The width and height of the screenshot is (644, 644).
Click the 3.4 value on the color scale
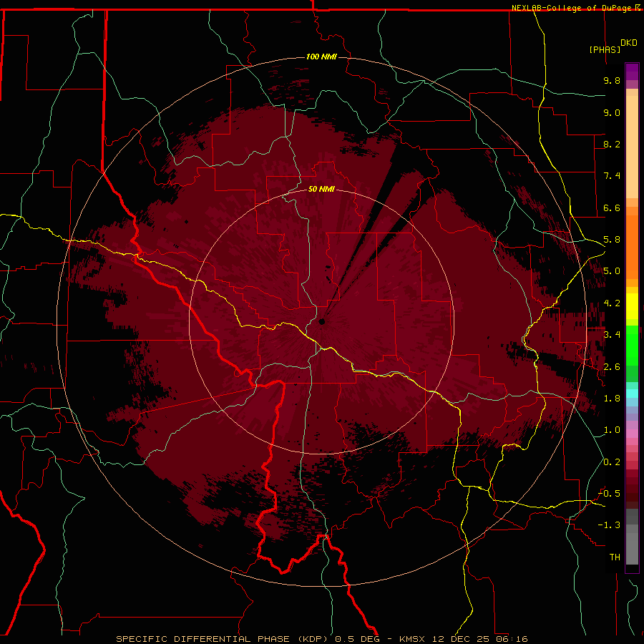pos(612,335)
